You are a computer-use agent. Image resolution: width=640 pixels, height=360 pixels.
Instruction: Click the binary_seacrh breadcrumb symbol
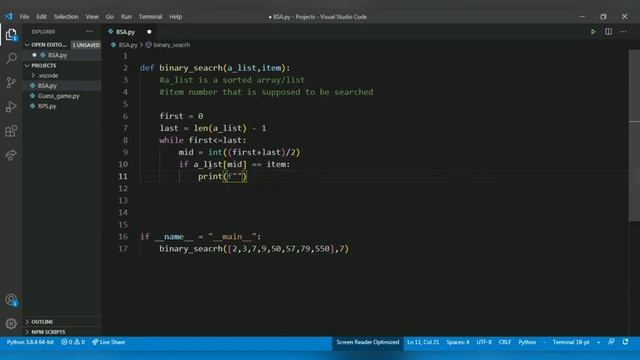(168, 45)
